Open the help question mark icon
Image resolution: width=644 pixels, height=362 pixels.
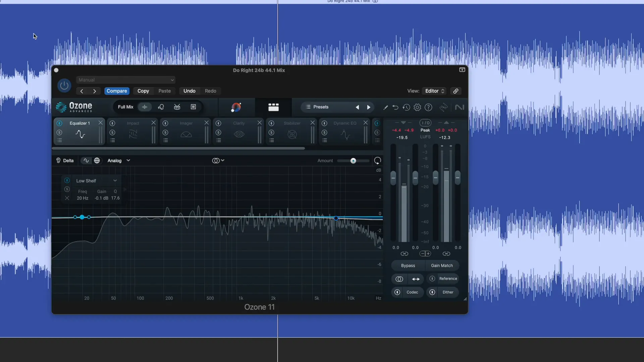[428, 107]
